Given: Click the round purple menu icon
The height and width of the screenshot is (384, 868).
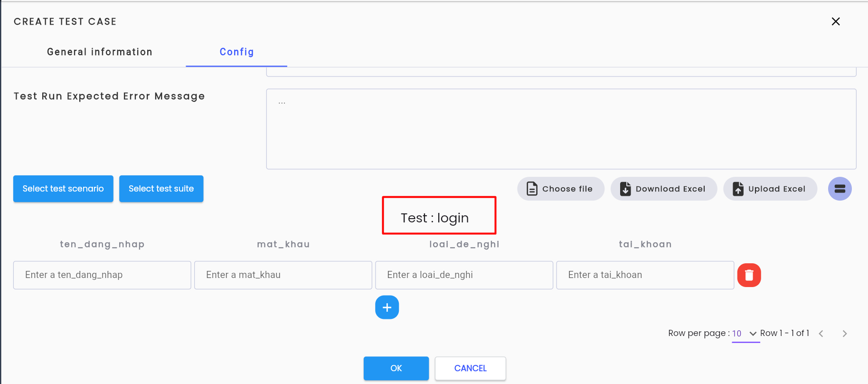Looking at the screenshot, I should click(840, 189).
